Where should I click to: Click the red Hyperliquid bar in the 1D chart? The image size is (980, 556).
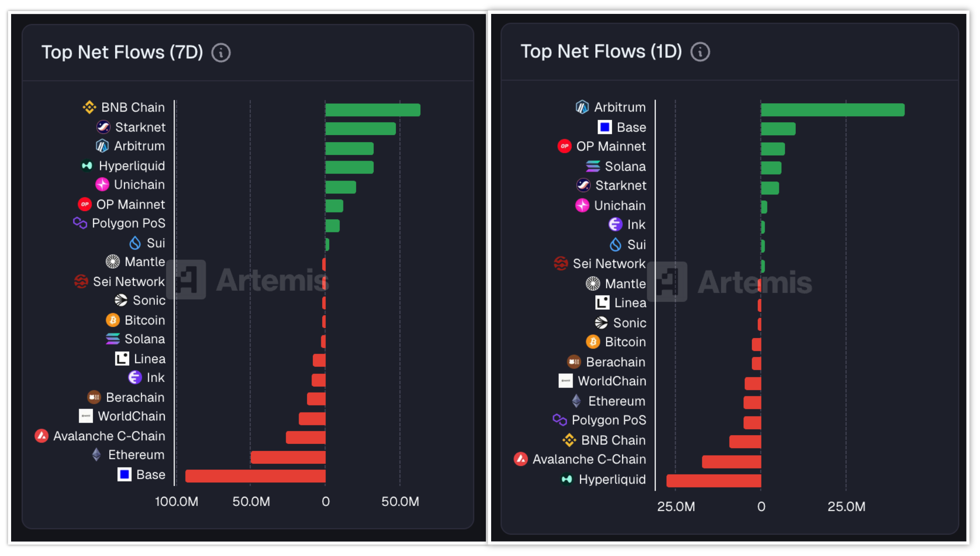pyautogui.click(x=713, y=481)
